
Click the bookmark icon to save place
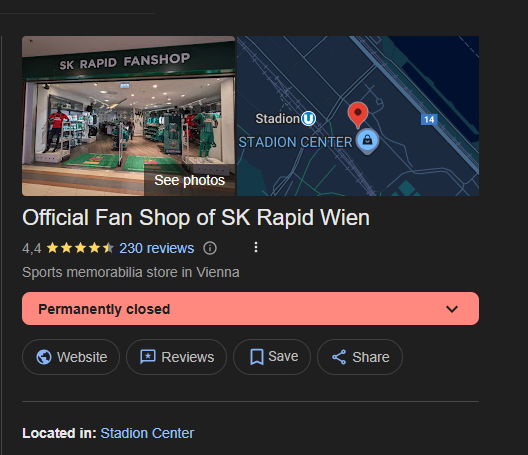tap(257, 357)
